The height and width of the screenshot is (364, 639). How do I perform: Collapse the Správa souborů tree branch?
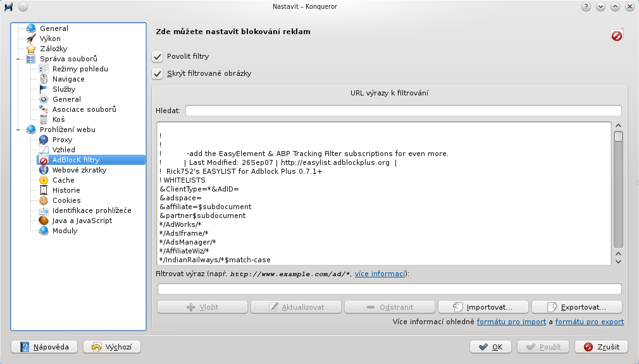coord(18,59)
